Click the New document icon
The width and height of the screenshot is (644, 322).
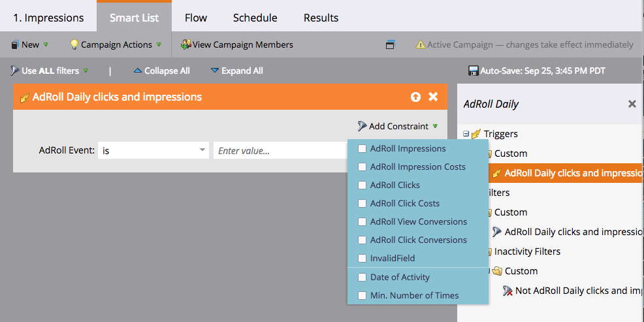click(15, 44)
